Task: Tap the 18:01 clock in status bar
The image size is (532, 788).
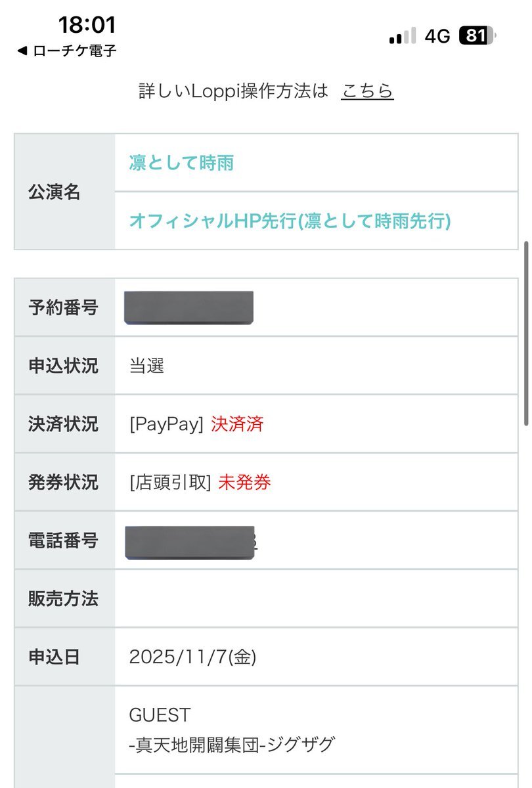Action: tap(87, 25)
